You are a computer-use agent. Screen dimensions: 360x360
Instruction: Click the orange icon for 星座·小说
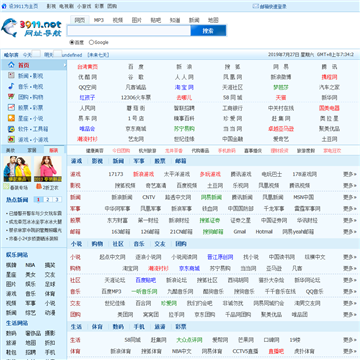pyautogui.click(x=11, y=118)
